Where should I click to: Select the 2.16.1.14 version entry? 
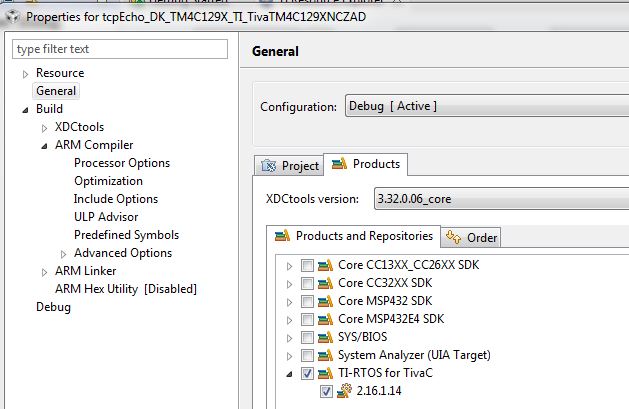pyautogui.click(x=379, y=391)
